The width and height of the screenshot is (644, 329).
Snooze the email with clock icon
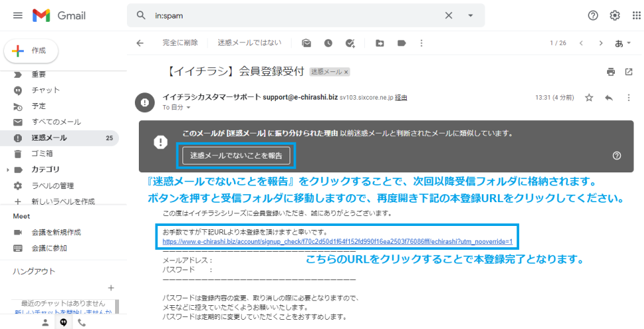click(x=328, y=43)
